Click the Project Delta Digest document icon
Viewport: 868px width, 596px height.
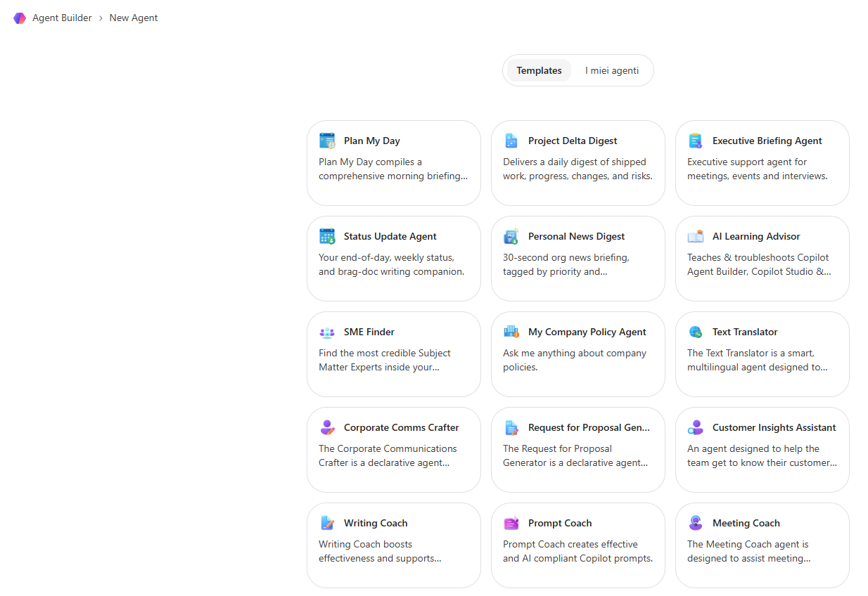click(511, 141)
